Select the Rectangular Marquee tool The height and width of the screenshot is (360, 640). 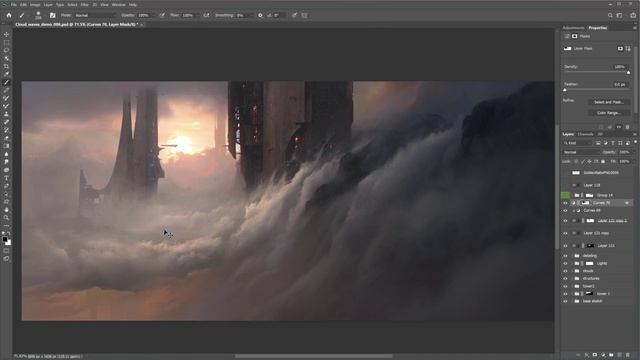click(6, 42)
